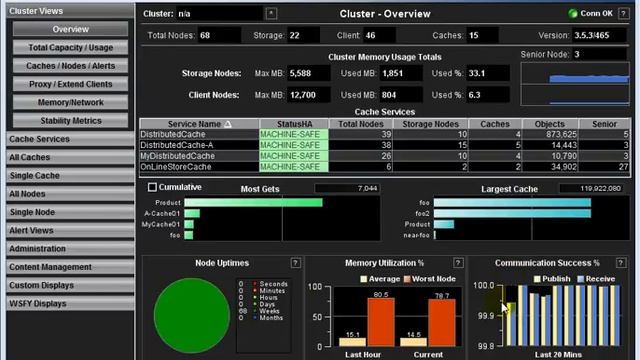Screen dimensions: 640x360
Task: Click Largest Cache value 119,922,080
Action: [591, 188]
